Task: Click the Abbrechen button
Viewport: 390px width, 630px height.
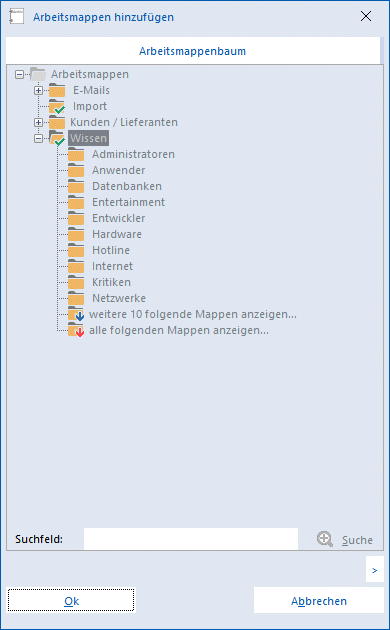Action: tap(319, 600)
